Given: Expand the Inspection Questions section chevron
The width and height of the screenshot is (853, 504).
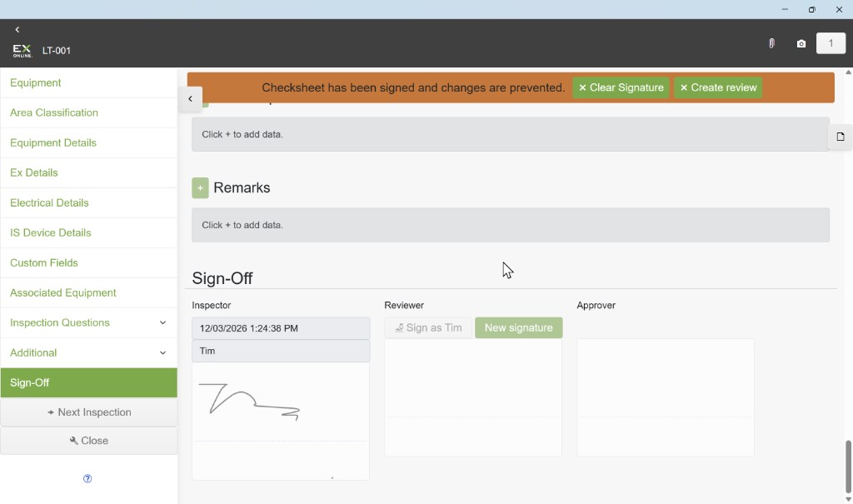Looking at the screenshot, I should [162, 322].
